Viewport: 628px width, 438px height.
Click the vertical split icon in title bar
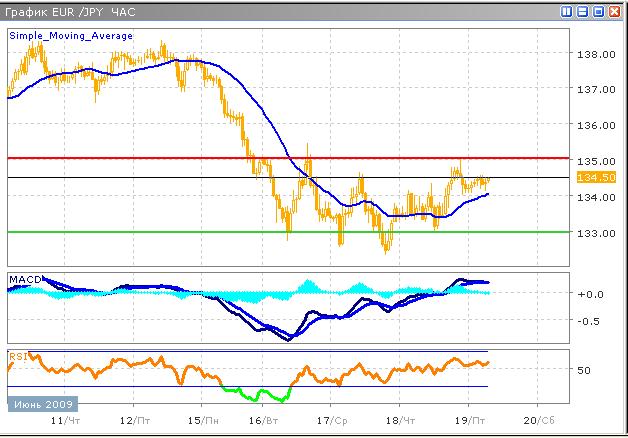click(x=567, y=11)
